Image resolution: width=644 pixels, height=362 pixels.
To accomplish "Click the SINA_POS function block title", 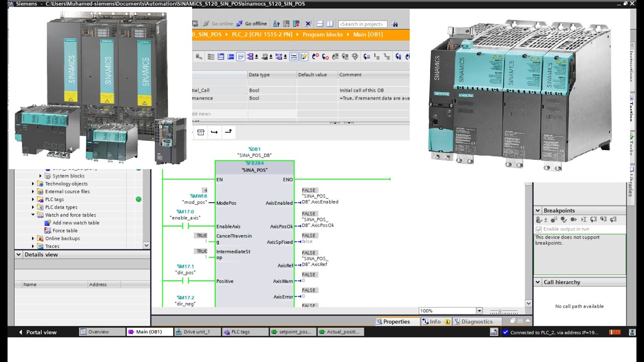I will [x=255, y=170].
